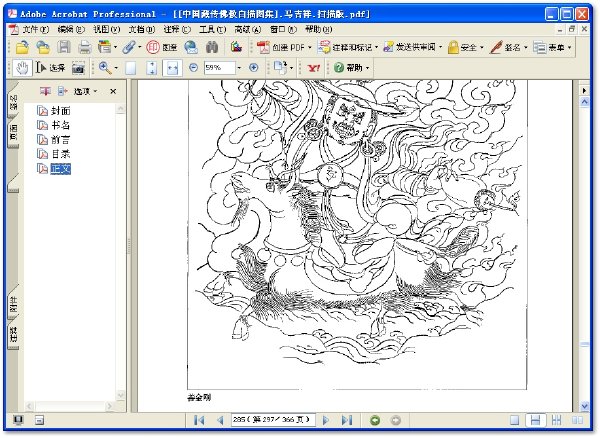Viewport: 600px width, 438px height.
Task: Close the bookmarks navigation panel
Action: click(x=113, y=91)
